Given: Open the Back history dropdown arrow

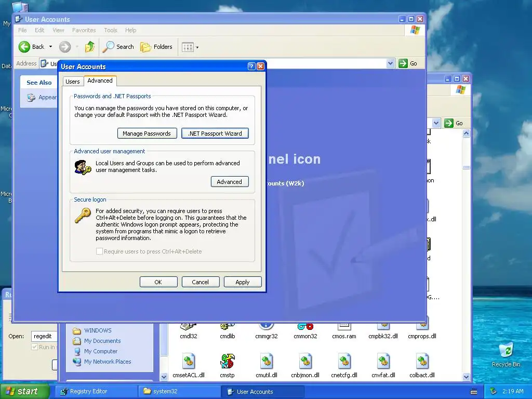Looking at the screenshot, I should click(50, 46).
